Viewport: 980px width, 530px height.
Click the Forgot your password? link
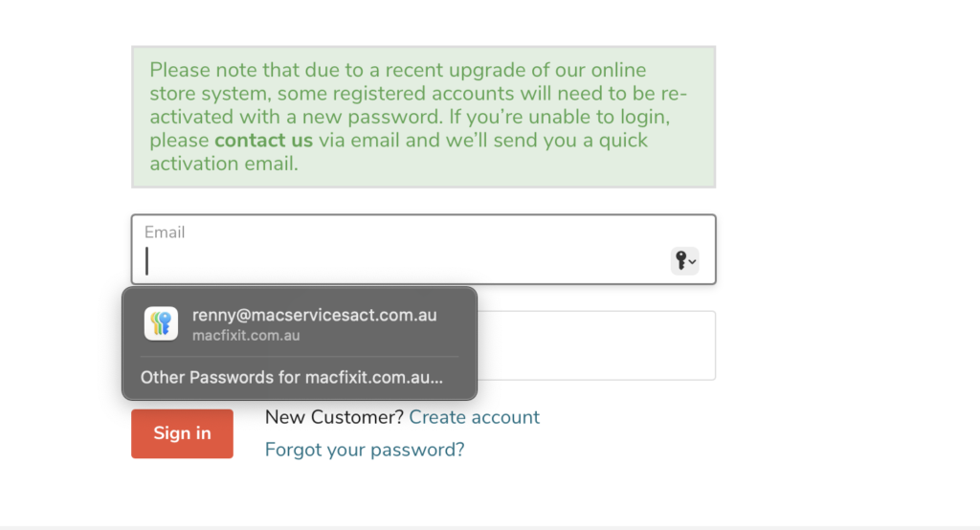tap(365, 450)
